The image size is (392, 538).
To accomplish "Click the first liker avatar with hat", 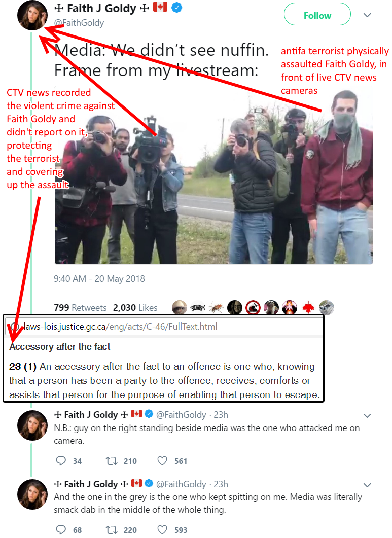I will click(x=179, y=307).
